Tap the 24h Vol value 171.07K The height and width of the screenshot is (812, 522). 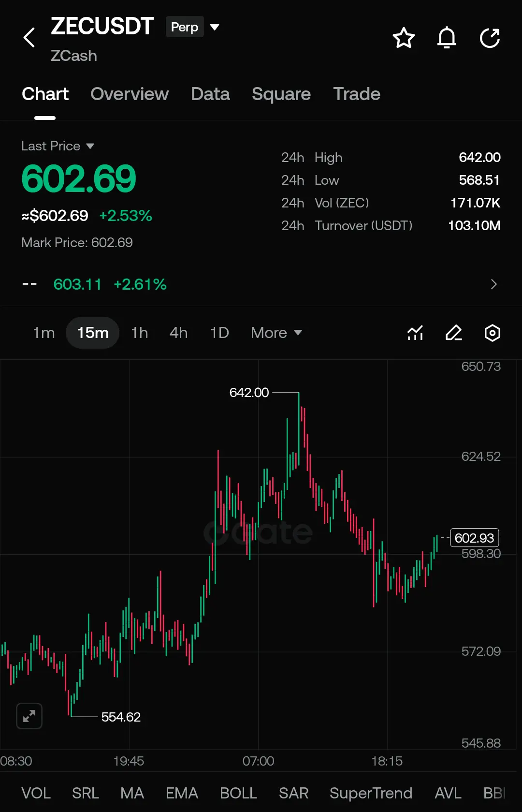coord(475,203)
